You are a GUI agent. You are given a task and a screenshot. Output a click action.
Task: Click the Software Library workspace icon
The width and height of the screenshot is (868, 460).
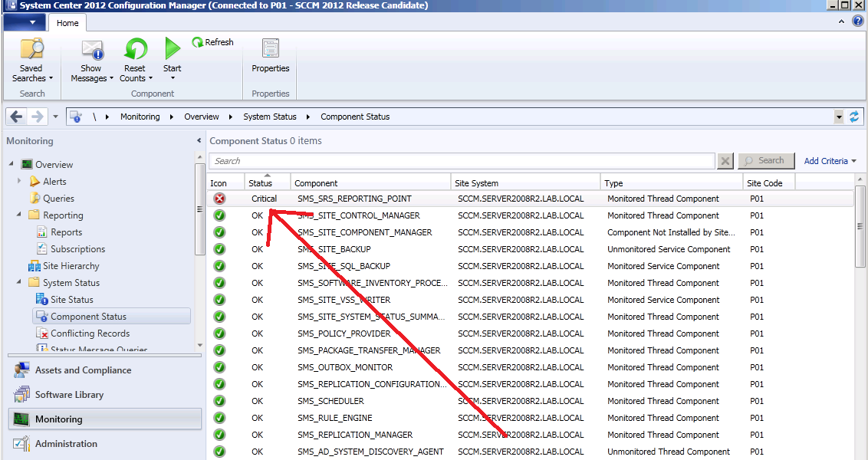click(21, 395)
